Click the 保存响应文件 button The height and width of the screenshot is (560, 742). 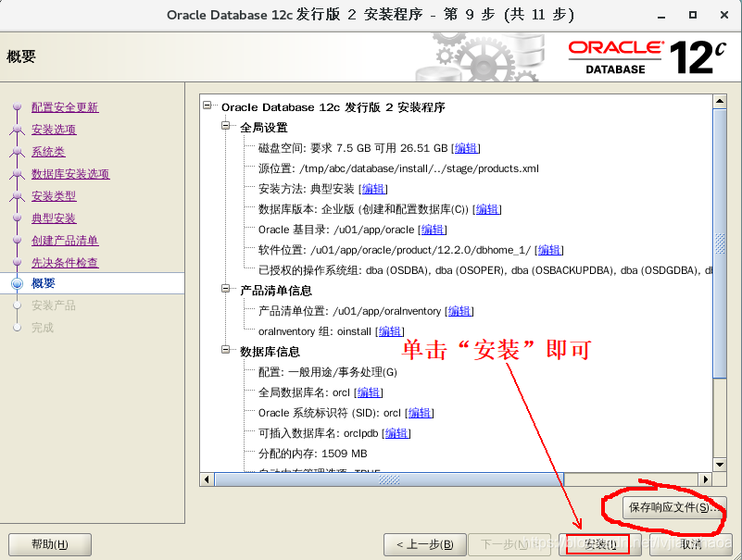pyautogui.click(x=673, y=507)
